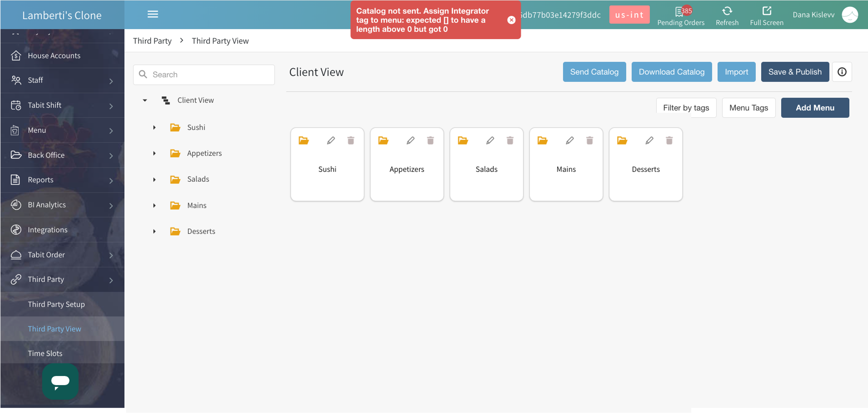Dismiss the Catalog not sent error
Viewport: 868px width, 413px height.
511,20
